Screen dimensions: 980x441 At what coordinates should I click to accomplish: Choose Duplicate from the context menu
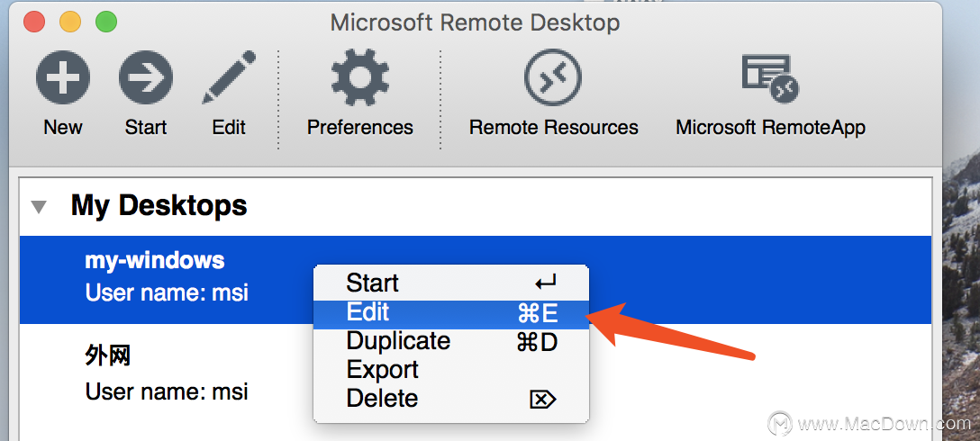tap(450, 341)
